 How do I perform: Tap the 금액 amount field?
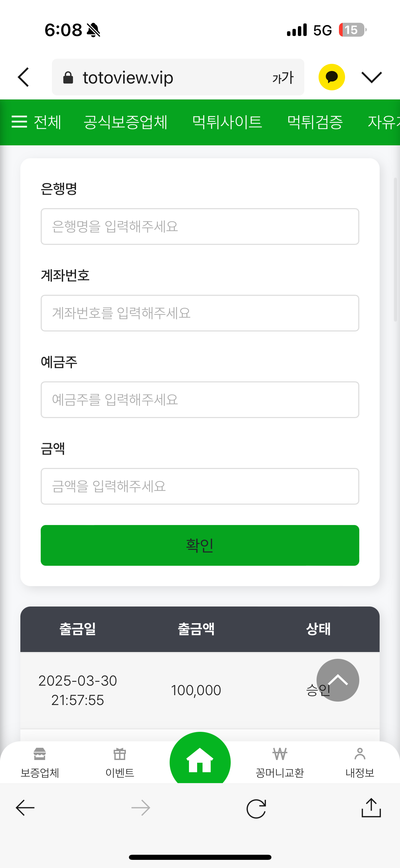(200, 486)
